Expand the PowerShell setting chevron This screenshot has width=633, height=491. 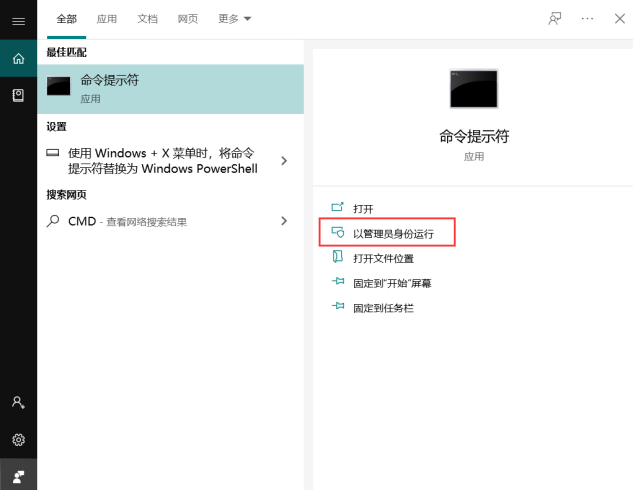[x=284, y=161]
